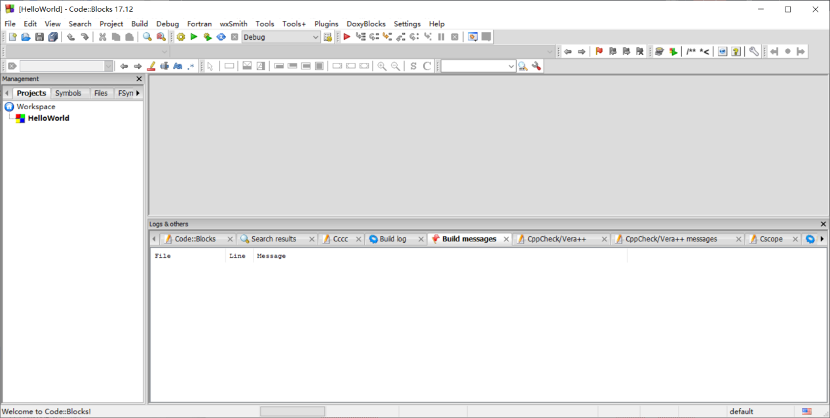Select the HelloWorld project
The height and width of the screenshot is (418, 830).
48,118
